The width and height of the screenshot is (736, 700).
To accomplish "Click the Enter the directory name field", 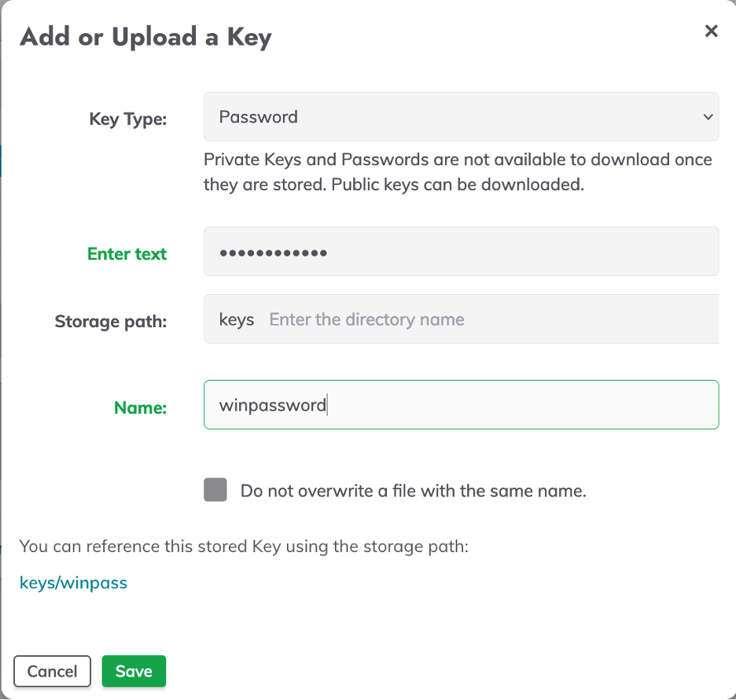I will pyautogui.click(x=488, y=320).
